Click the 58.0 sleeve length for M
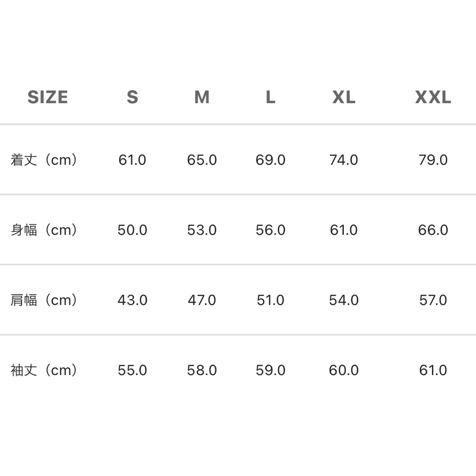The image size is (476, 476). pyautogui.click(x=202, y=370)
